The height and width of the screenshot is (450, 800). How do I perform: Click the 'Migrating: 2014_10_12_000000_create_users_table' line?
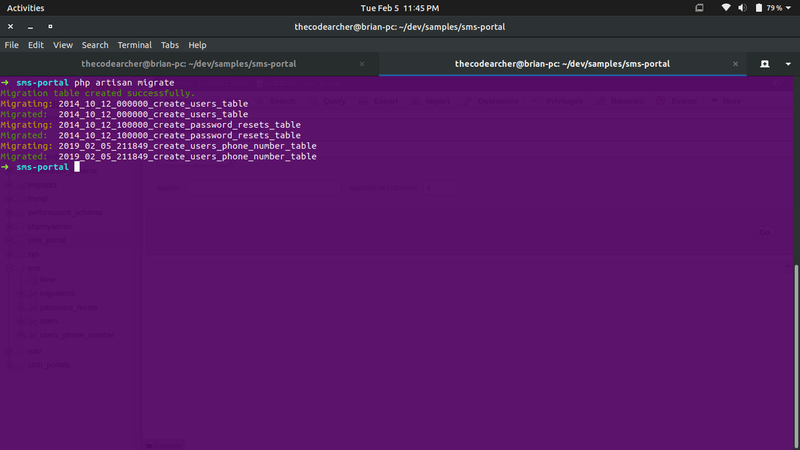tap(124, 104)
